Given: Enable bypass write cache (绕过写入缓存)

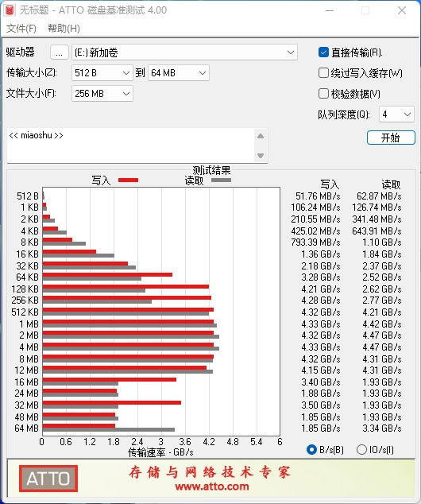Looking at the screenshot, I should [x=323, y=73].
